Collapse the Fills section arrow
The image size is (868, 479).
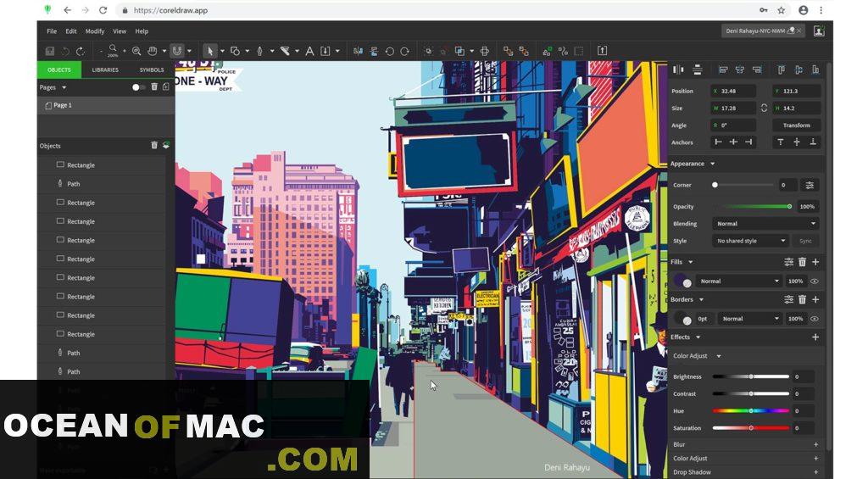tap(690, 262)
